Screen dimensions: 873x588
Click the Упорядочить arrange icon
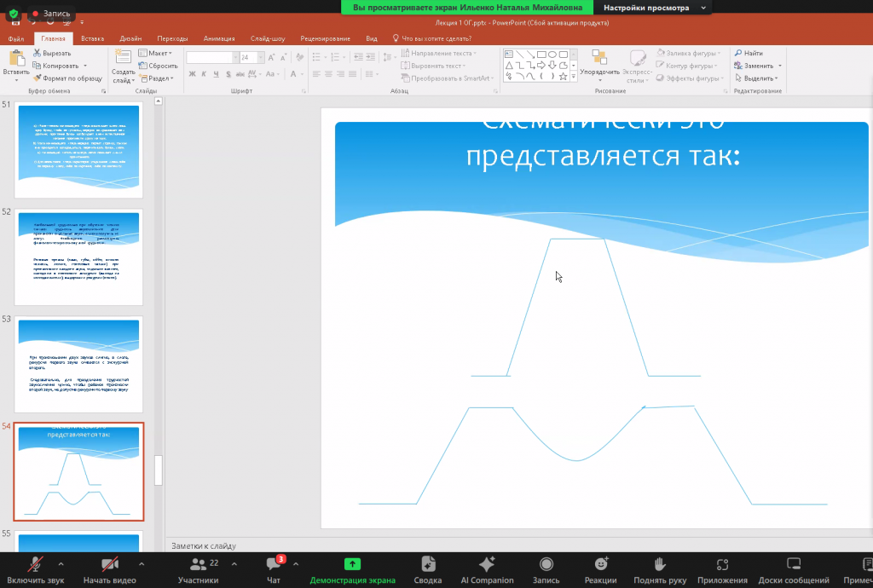coord(599,58)
